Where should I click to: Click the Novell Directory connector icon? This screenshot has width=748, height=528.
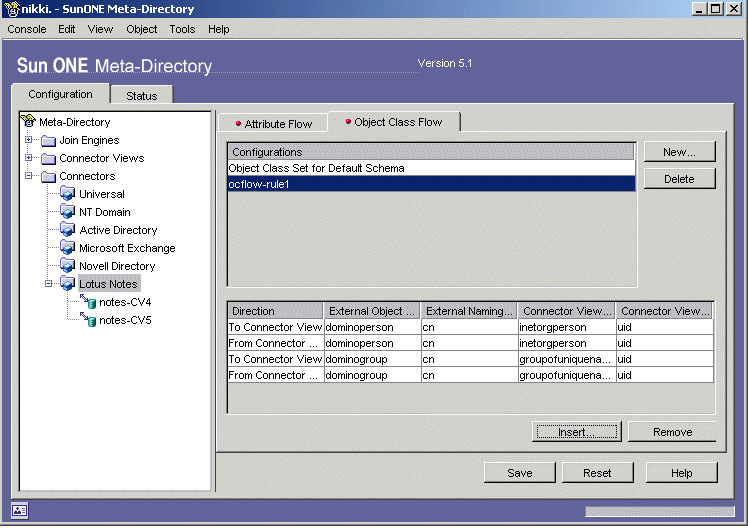[x=68, y=266]
